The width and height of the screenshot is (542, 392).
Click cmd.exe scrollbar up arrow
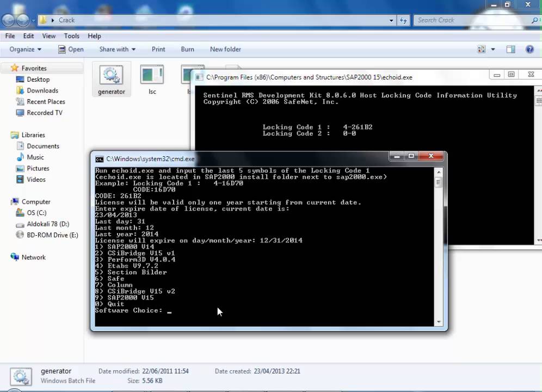coord(438,172)
